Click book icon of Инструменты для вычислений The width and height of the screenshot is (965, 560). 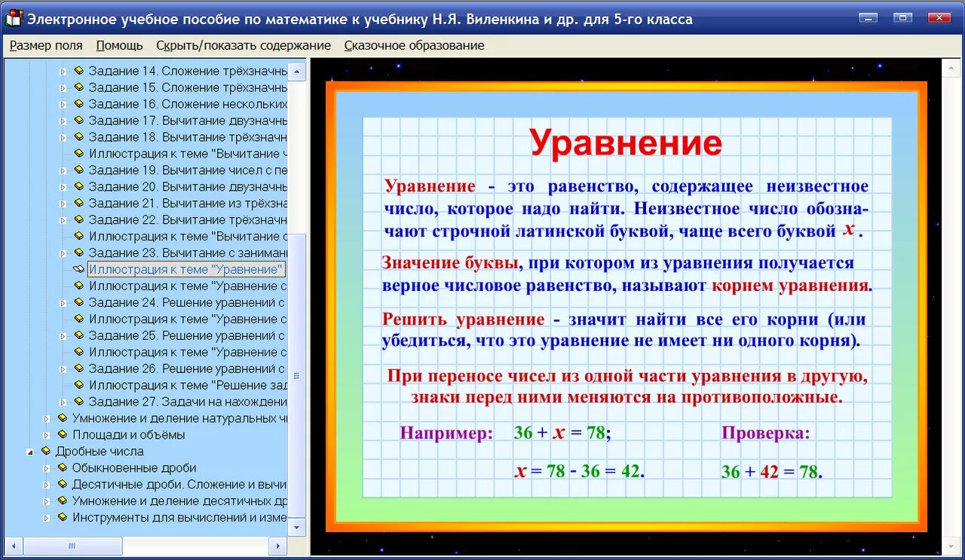tap(62, 518)
